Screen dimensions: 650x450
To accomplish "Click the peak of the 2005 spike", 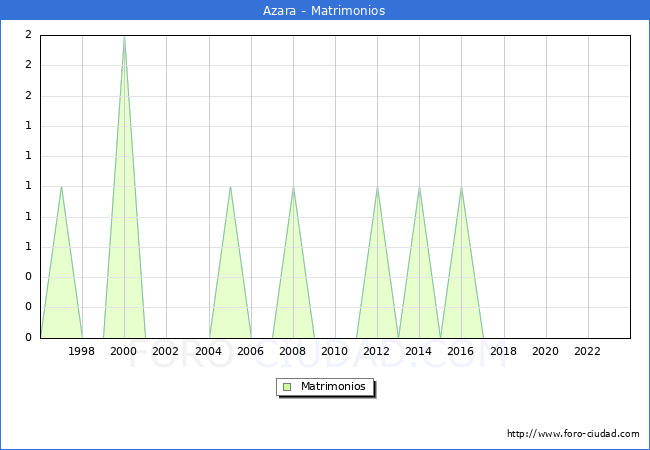I will [x=230, y=187].
